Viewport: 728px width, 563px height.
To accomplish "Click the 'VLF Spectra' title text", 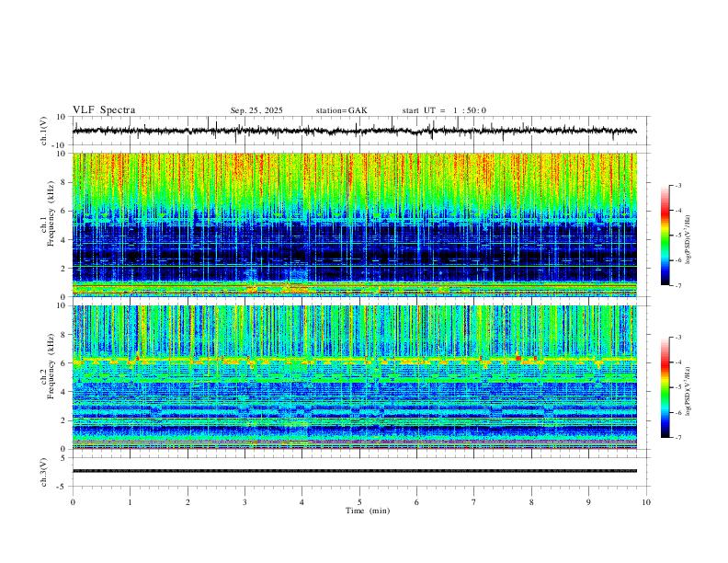I will point(104,110).
